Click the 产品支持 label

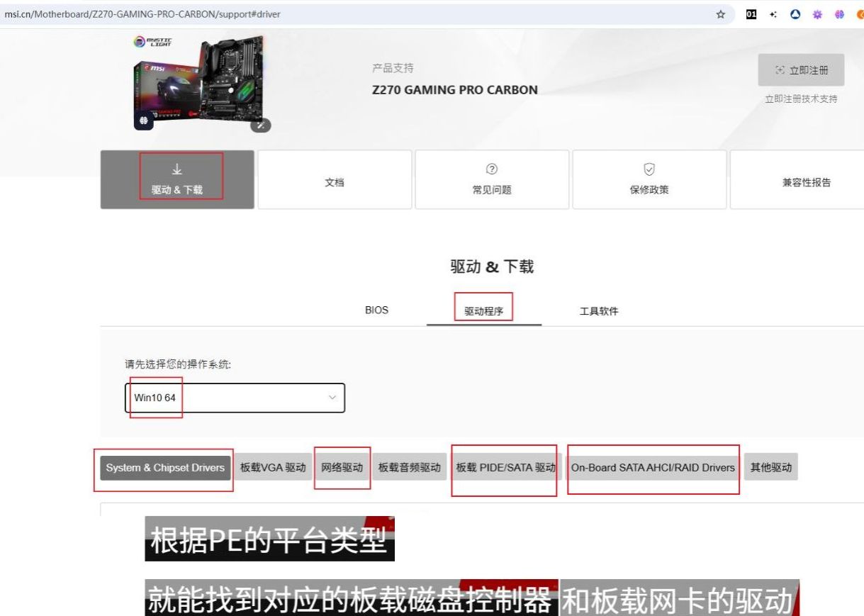(393, 68)
